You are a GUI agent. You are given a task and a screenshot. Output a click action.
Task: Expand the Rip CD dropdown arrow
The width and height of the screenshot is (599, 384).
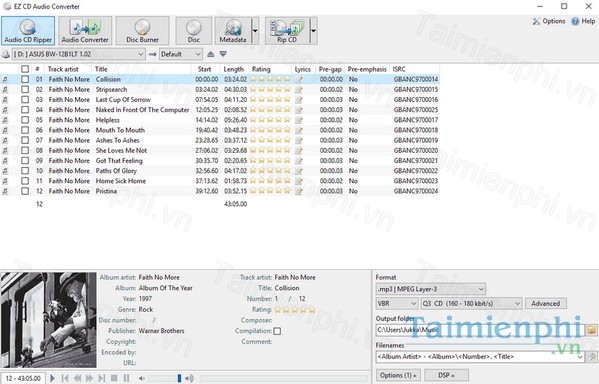[x=313, y=31]
